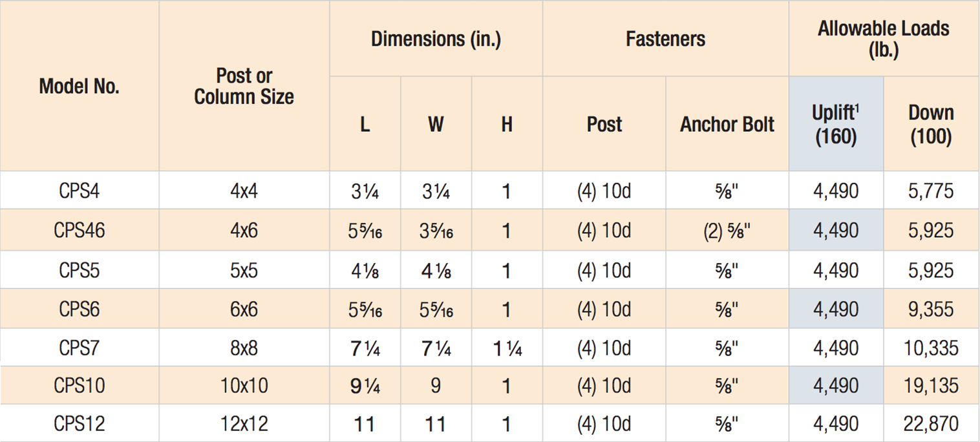Click the (2) ⅝" anchor bolt cell
Image resolution: width=980 pixels, height=442 pixels.
(x=727, y=230)
